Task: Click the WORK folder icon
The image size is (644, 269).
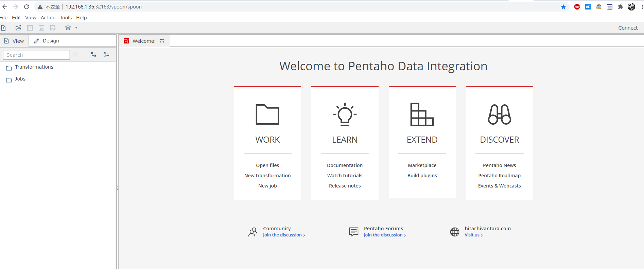Action: tap(267, 114)
